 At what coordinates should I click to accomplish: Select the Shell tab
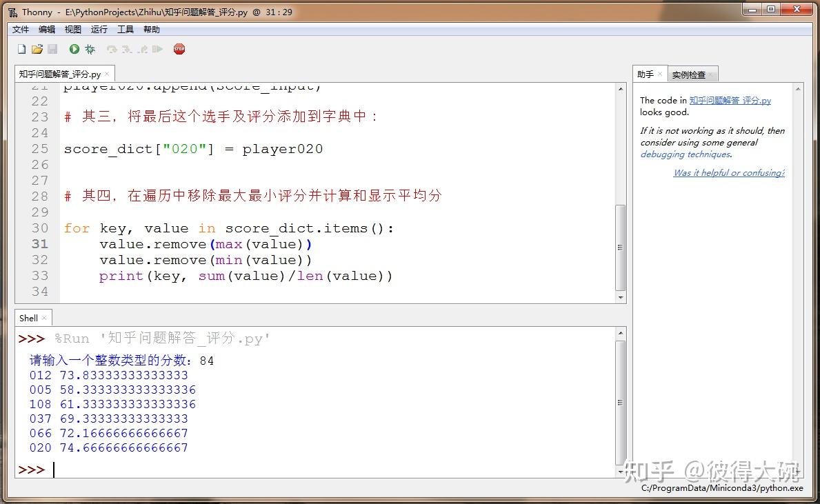(x=28, y=318)
